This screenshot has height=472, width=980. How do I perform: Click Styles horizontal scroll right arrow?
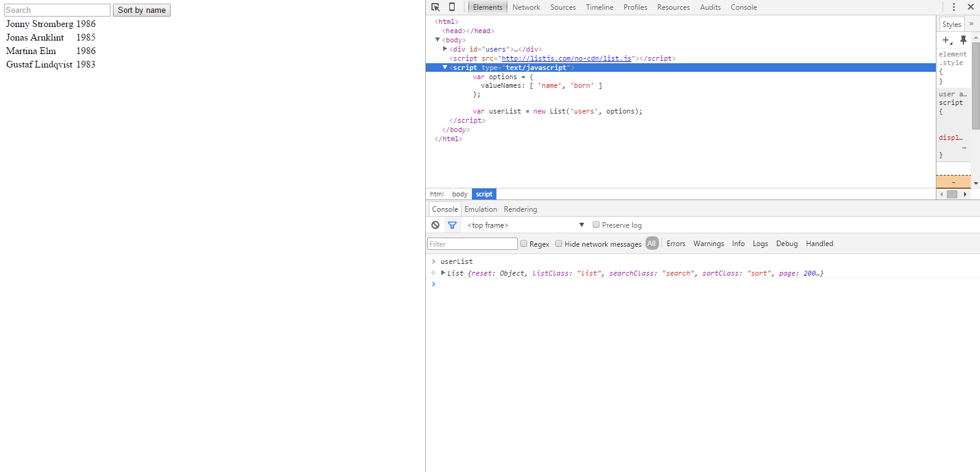click(x=965, y=195)
